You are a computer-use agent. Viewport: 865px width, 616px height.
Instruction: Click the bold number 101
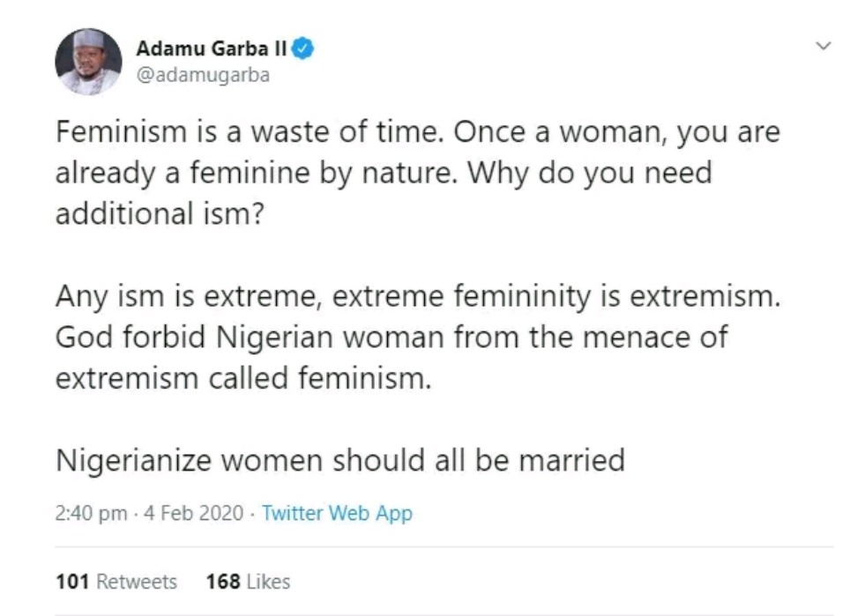(x=72, y=582)
